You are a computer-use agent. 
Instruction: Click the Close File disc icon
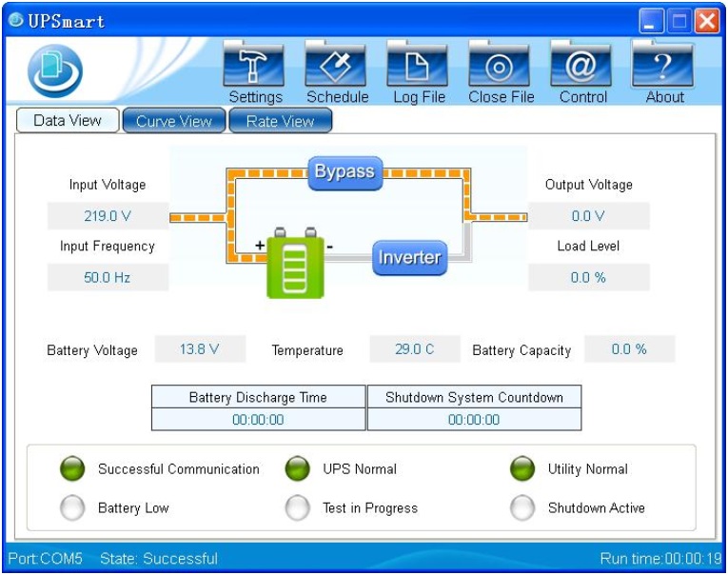pyautogui.click(x=499, y=64)
